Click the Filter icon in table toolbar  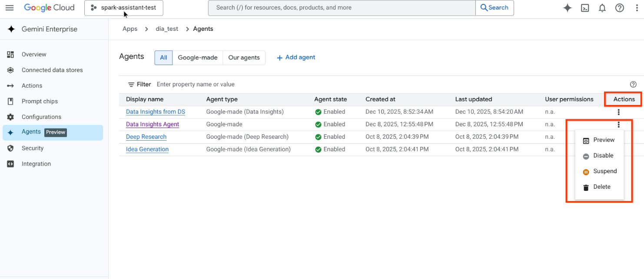[131, 85]
